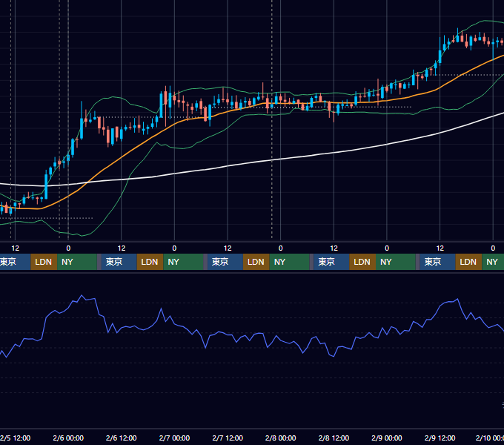Image resolution: width=504 pixels, height=445 pixels.
Task: Click the NY session block at 2/9 00:00
Action: point(396,262)
